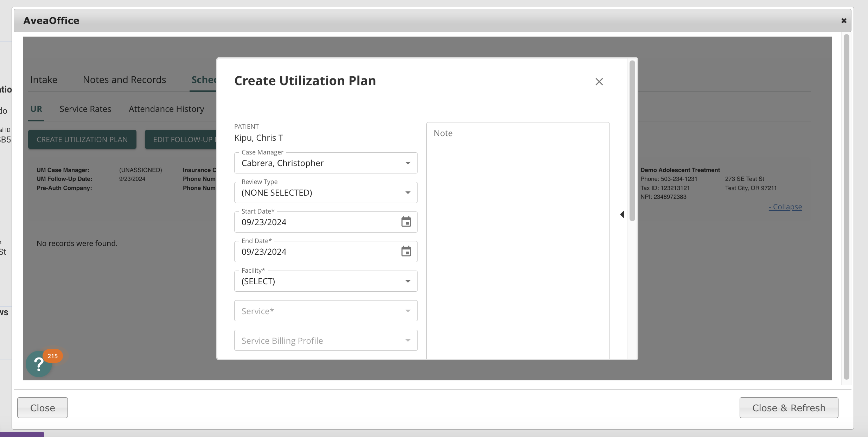The height and width of the screenshot is (437, 868).
Task: Switch to the Notes and Records tab
Action: point(124,80)
